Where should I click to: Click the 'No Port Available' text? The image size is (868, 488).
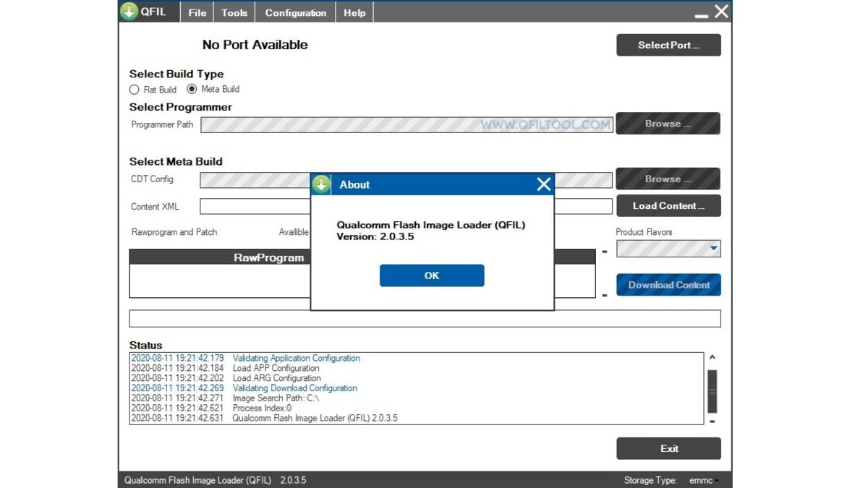(255, 45)
